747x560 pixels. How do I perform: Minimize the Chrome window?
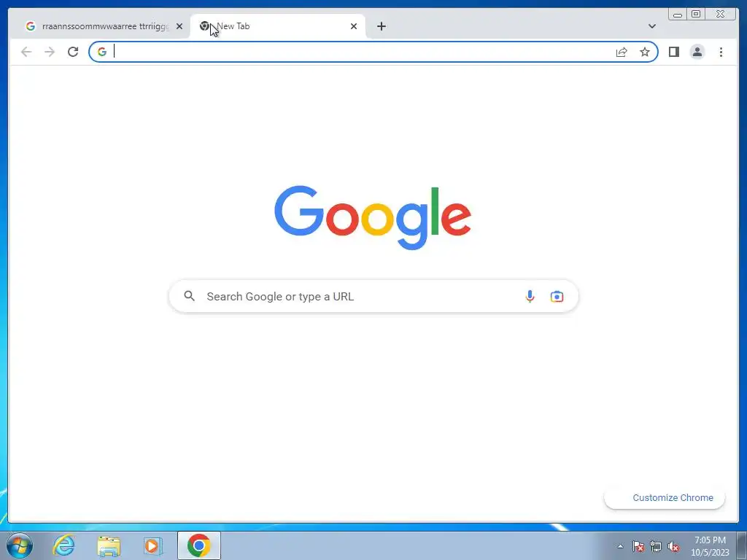click(x=678, y=15)
